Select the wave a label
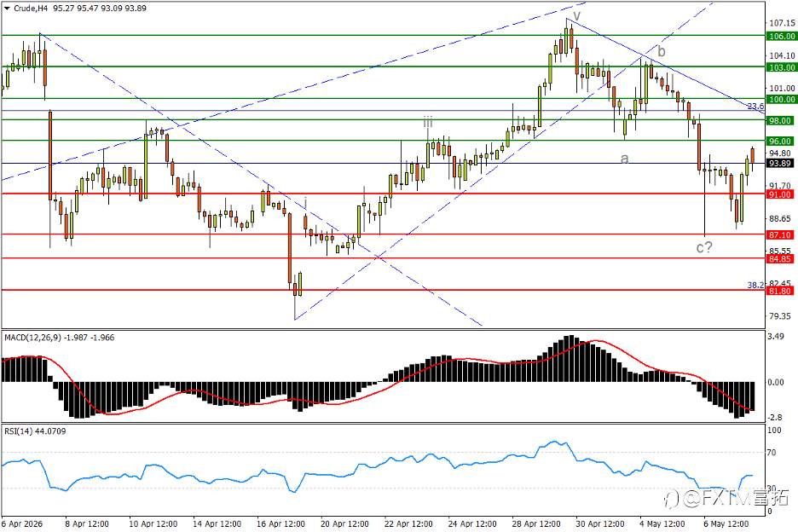Image resolution: width=798 pixels, height=532 pixels. click(624, 158)
